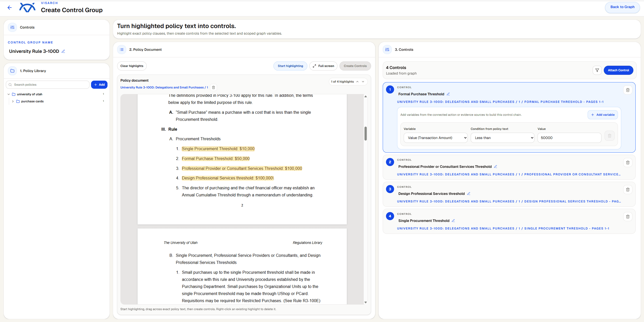Click the Policy Document list icon
Image resolution: width=644 pixels, height=322 pixels.
122,50
